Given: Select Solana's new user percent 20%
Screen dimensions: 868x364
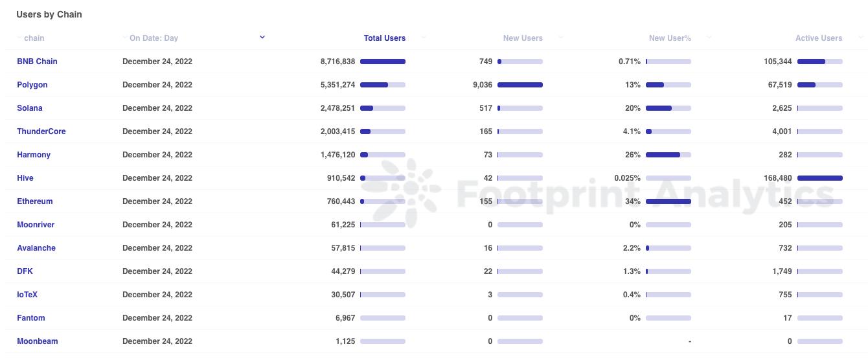Looking at the screenshot, I should click(x=633, y=108).
